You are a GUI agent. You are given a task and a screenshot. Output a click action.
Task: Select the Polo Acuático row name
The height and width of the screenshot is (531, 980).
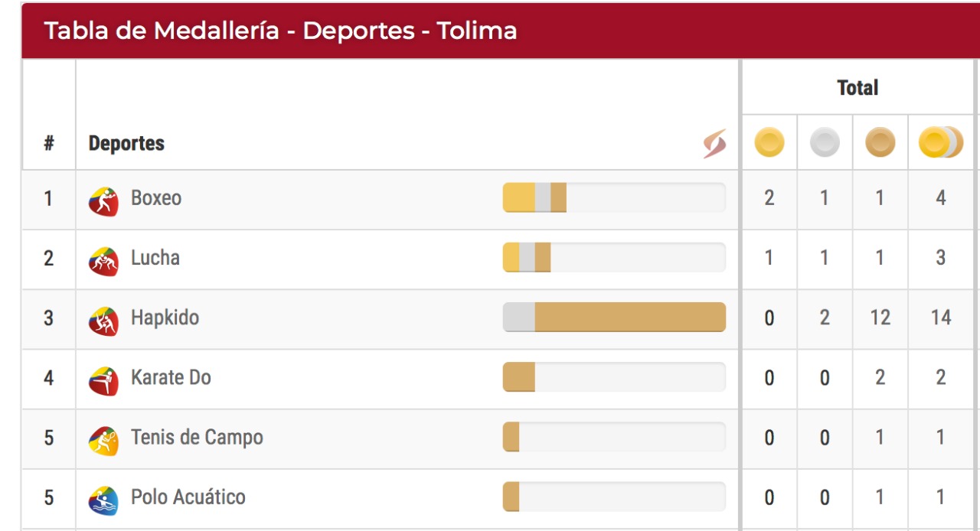tap(188, 497)
